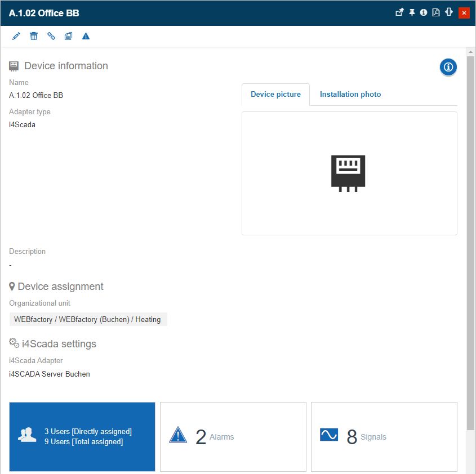Pin the A.1.02 Office BB panel
Image resolution: width=476 pixels, height=474 pixels.
pyautogui.click(x=412, y=12)
